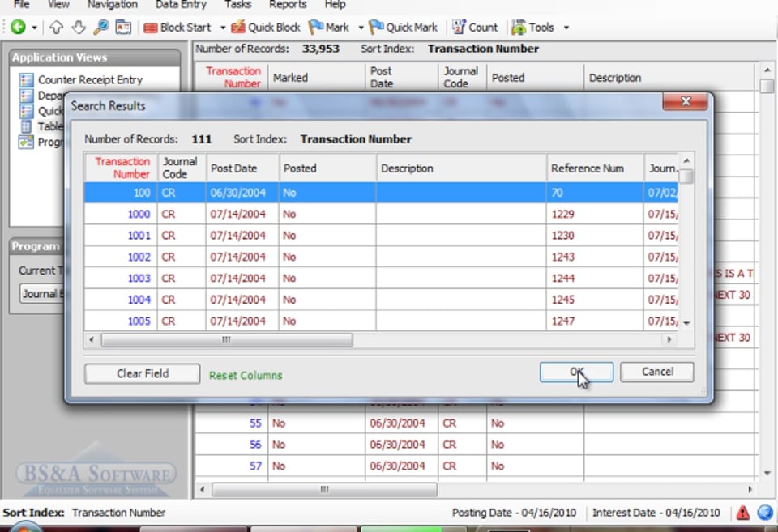
Task: Open the File menu
Action: (21, 5)
